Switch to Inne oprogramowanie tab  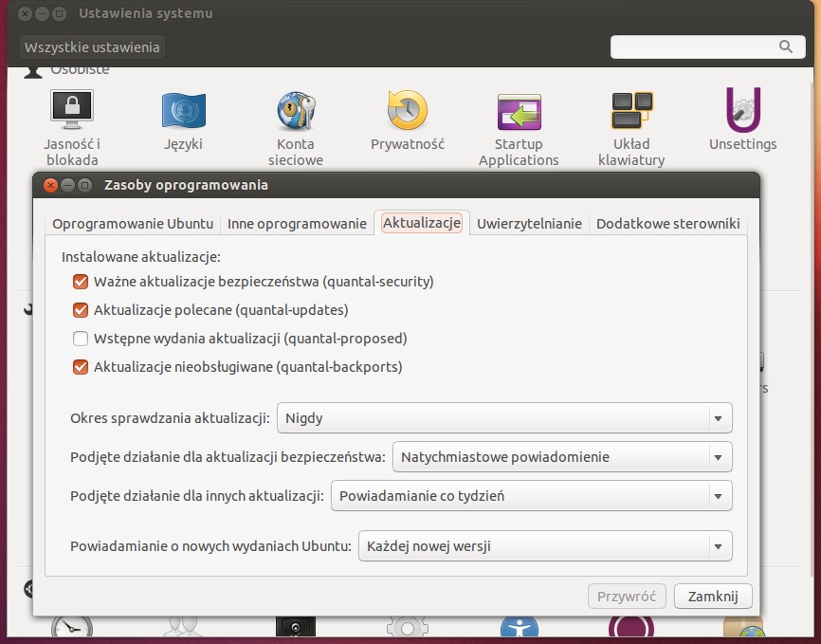click(297, 224)
